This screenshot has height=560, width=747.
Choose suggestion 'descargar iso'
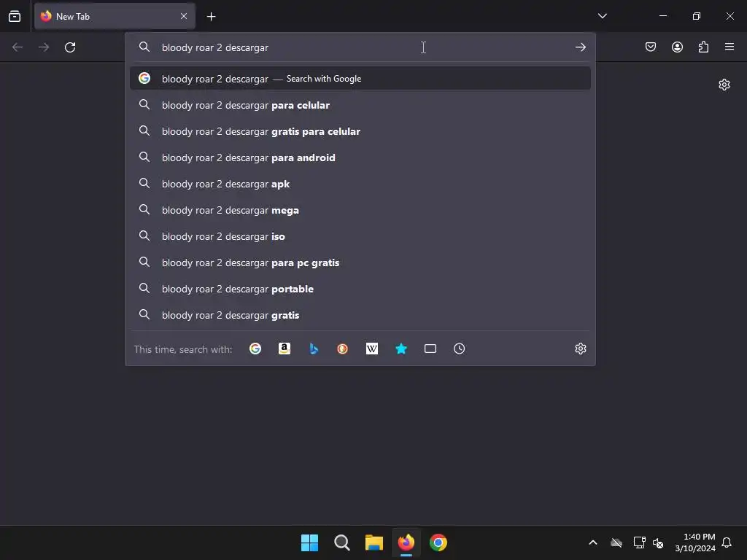tap(360, 236)
